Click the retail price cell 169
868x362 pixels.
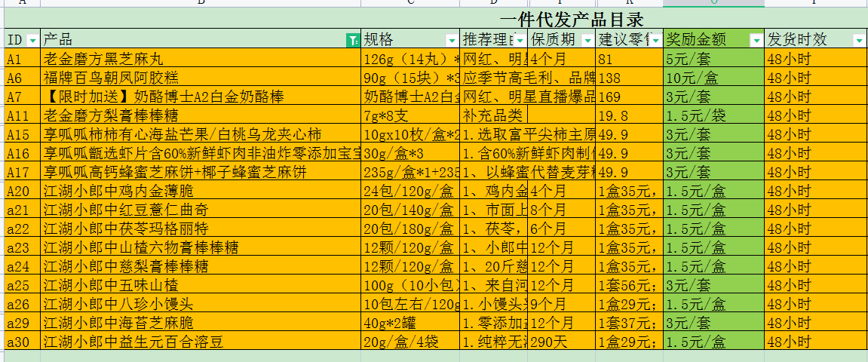point(630,97)
